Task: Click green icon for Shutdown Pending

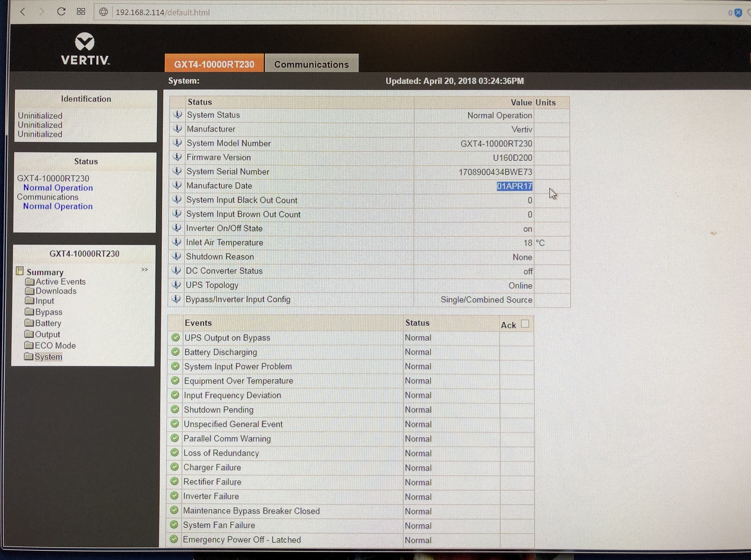Action: [x=175, y=409]
